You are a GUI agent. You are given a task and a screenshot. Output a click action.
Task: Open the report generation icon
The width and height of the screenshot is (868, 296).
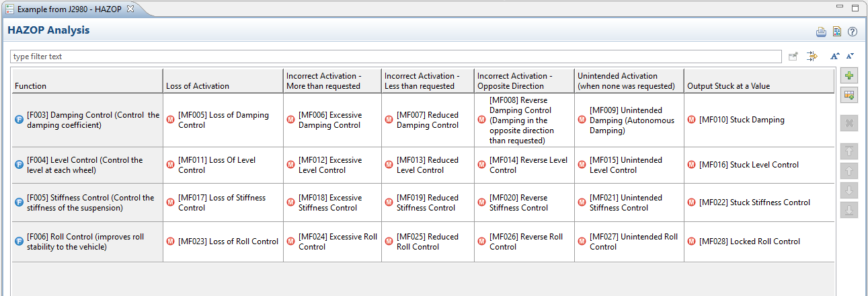(x=837, y=32)
